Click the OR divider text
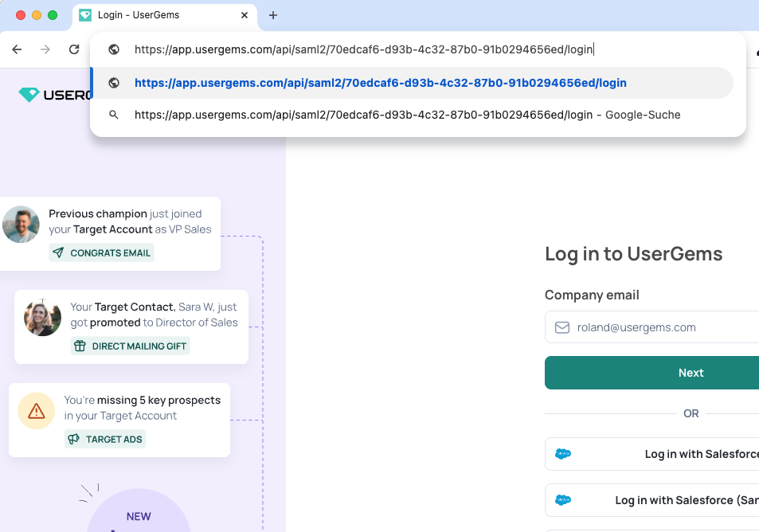 click(x=691, y=413)
